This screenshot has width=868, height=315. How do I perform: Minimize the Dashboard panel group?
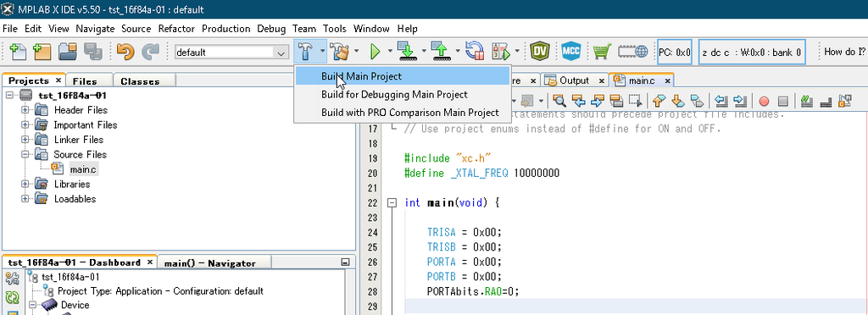pyautogui.click(x=346, y=262)
